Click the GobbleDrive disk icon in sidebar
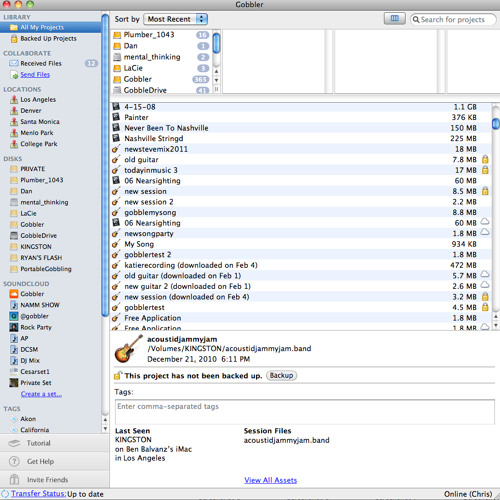500x500 pixels. (x=14, y=236)
